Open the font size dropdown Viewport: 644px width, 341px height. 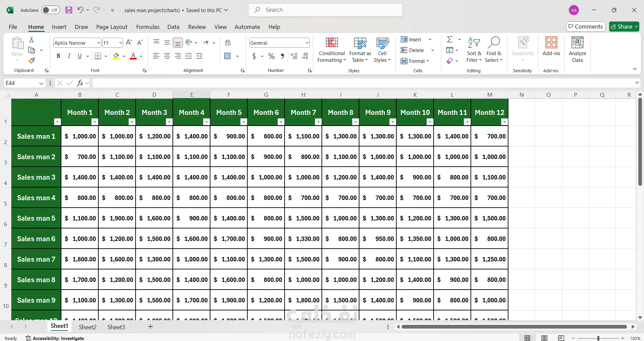click(x=120, y=43)
